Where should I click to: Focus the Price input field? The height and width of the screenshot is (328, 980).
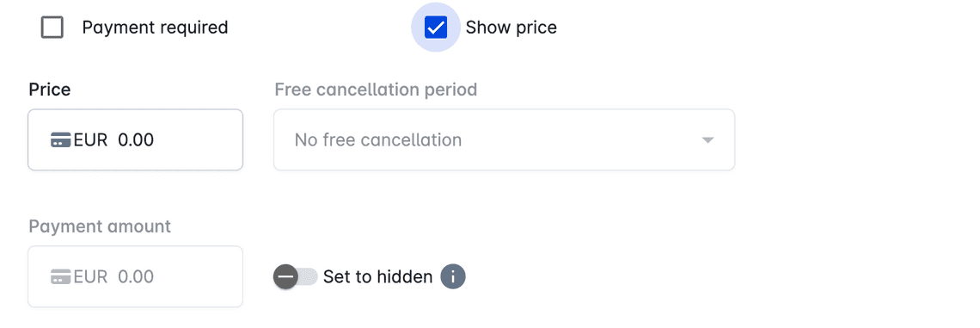[x=136, y=139]
